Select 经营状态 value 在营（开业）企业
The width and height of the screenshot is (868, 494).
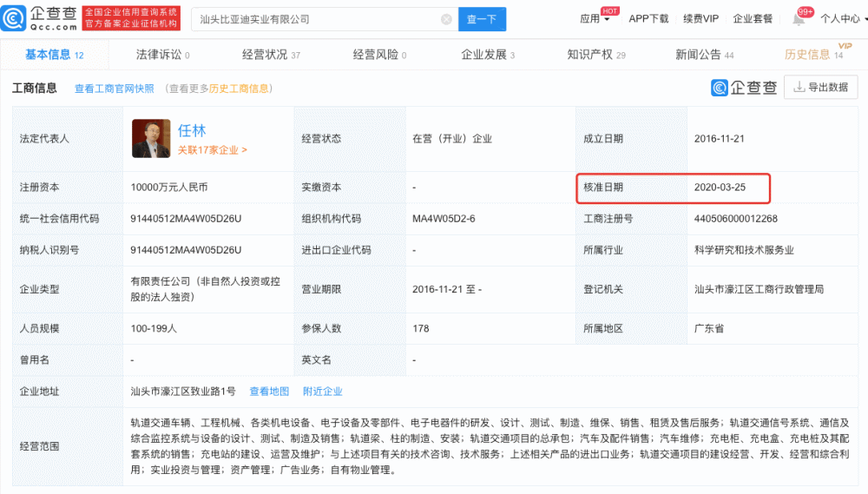click(451, 138)
